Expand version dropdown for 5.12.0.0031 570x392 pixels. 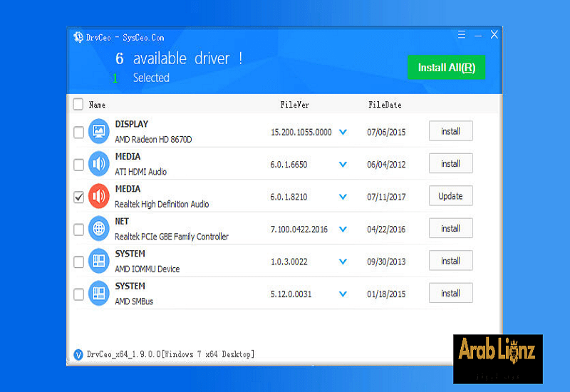tap(343, 294)
